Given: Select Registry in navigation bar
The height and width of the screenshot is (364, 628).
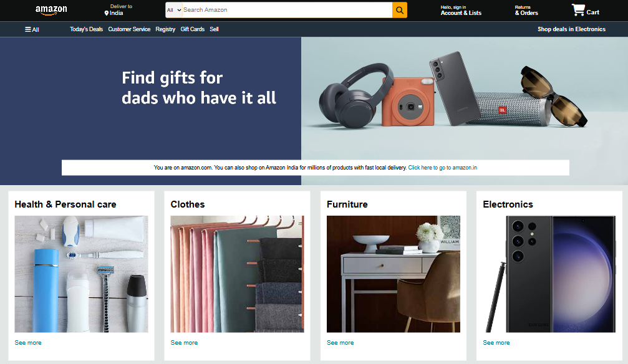Looking at the screenshot, I should (x=165, y=29).
